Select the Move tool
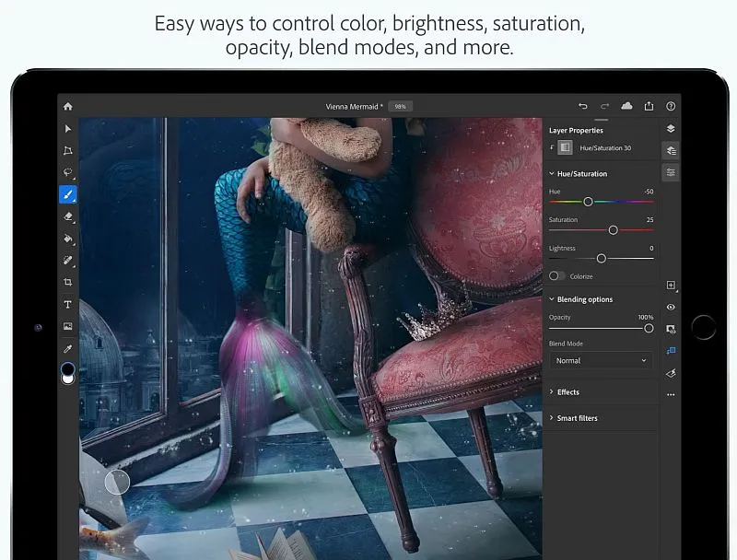The width and height of the screenshot is (737, 560). point(67,129)
